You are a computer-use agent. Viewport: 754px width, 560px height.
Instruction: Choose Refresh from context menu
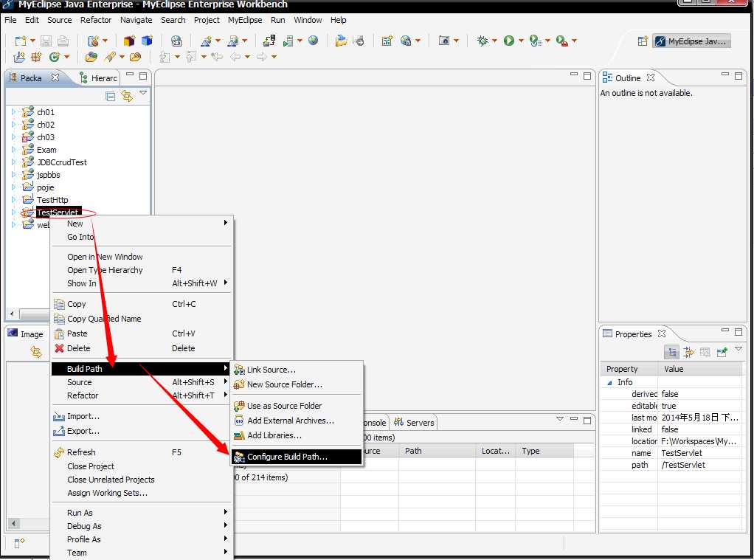142,452
